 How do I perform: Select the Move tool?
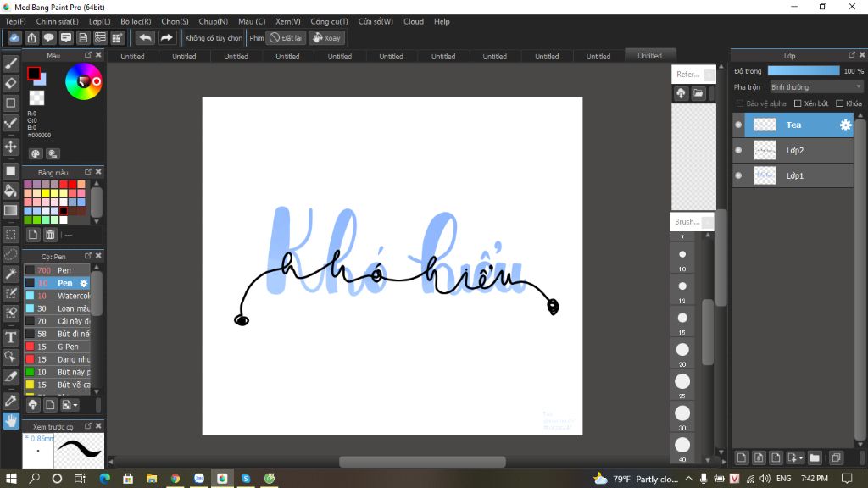click(x=10, y=147)
